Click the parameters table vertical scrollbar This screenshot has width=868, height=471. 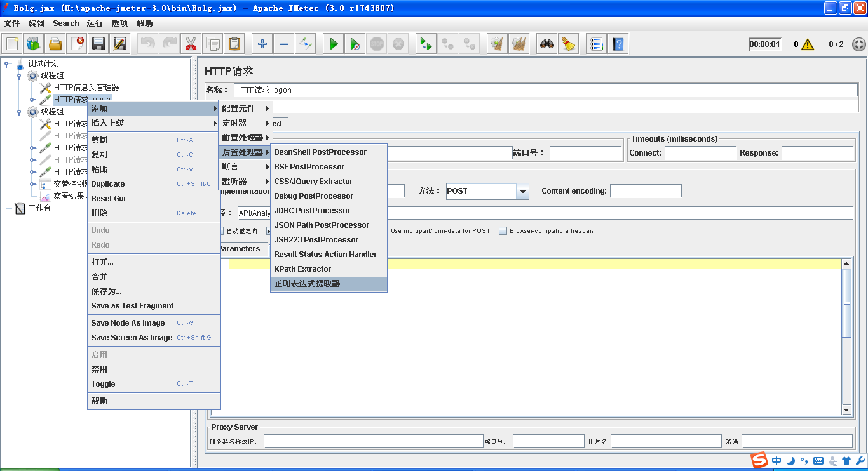tap(846, 336)
